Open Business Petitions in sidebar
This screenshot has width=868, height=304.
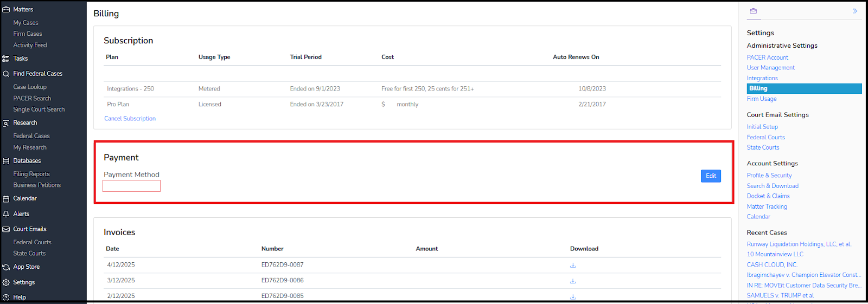[x=37, y=185]
